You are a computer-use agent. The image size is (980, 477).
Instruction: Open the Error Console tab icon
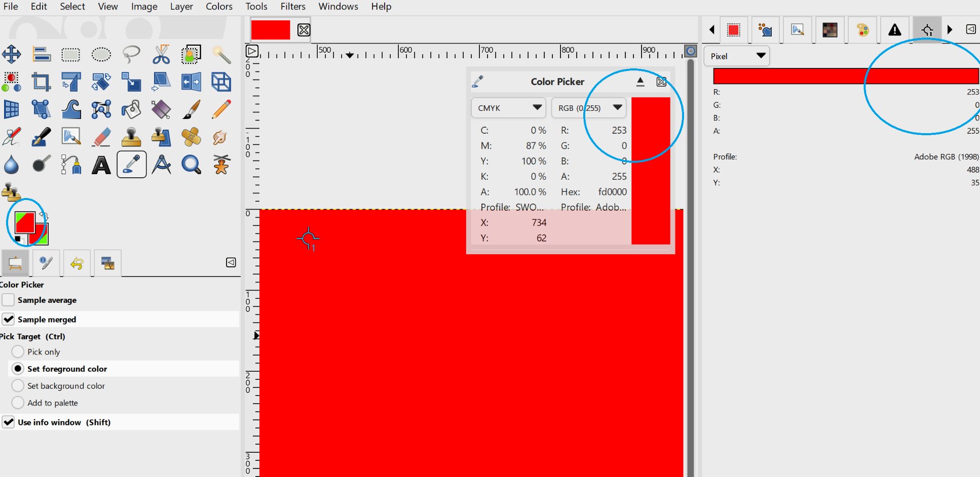coord(895,29)
